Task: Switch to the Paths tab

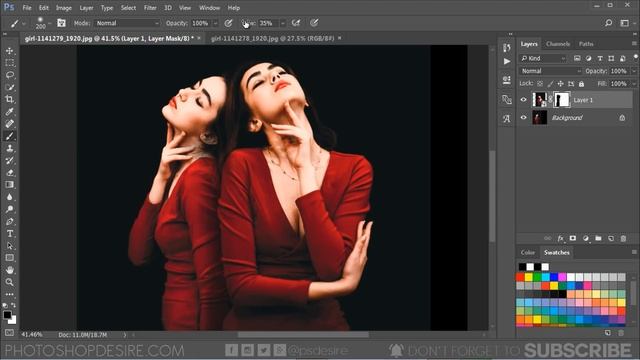Action: 586,44
